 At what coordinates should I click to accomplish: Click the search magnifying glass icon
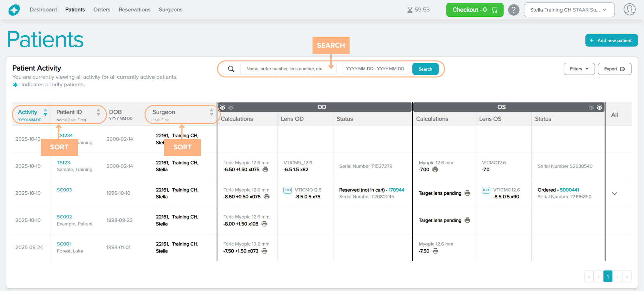tap(231, 69)
